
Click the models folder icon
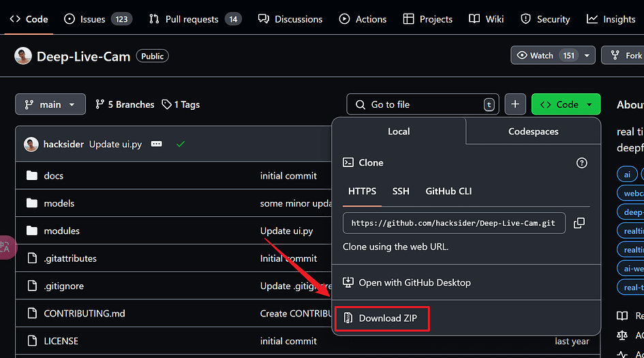pos(31,203)
